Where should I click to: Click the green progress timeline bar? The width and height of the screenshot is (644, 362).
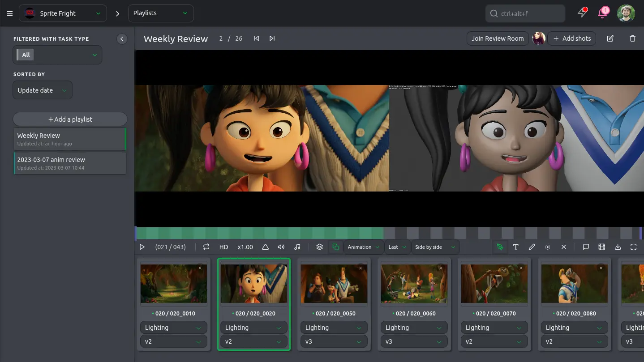pyautogui.click(x=260, y=233)
